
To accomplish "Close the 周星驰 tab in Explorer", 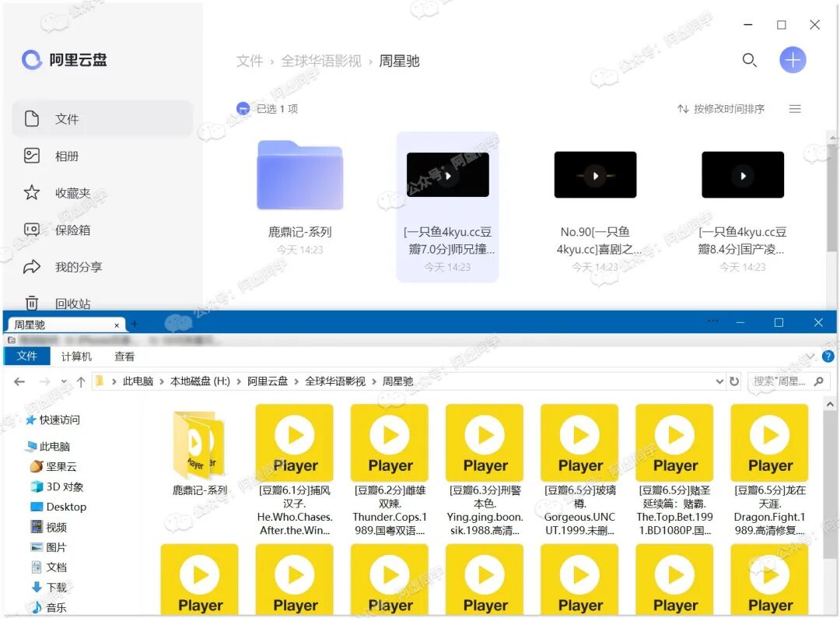I will 117,325.
